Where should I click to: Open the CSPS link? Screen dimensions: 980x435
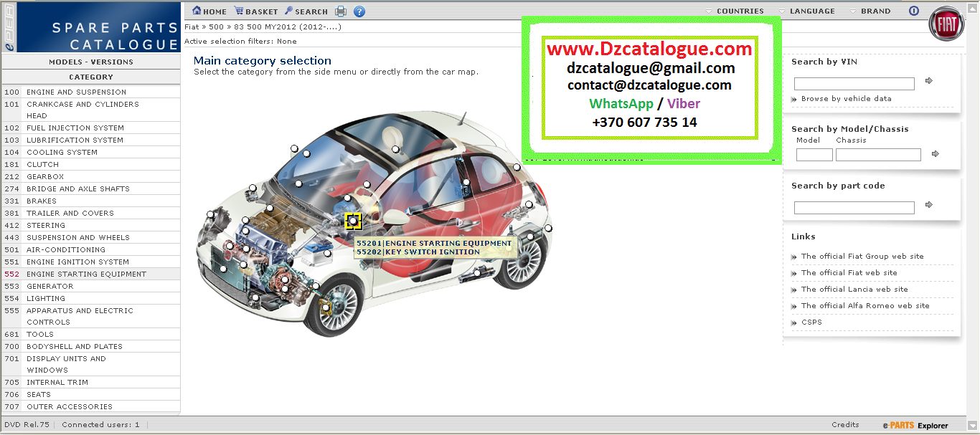pyautogui.click(x=811, y=322)
